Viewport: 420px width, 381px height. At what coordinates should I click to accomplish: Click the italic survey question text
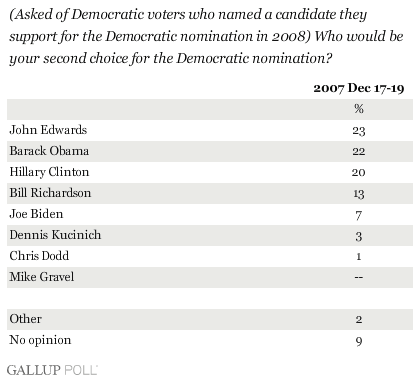[x=206, y=37]
